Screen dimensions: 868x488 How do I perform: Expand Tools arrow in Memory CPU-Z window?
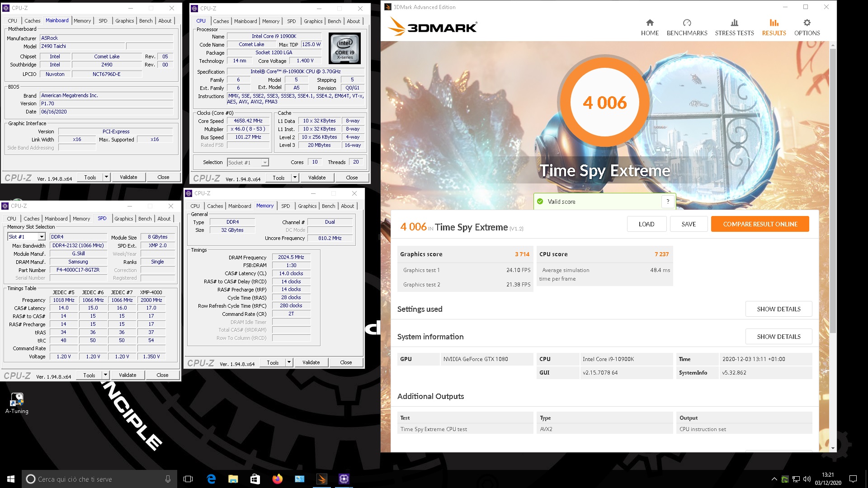(289, 362)
